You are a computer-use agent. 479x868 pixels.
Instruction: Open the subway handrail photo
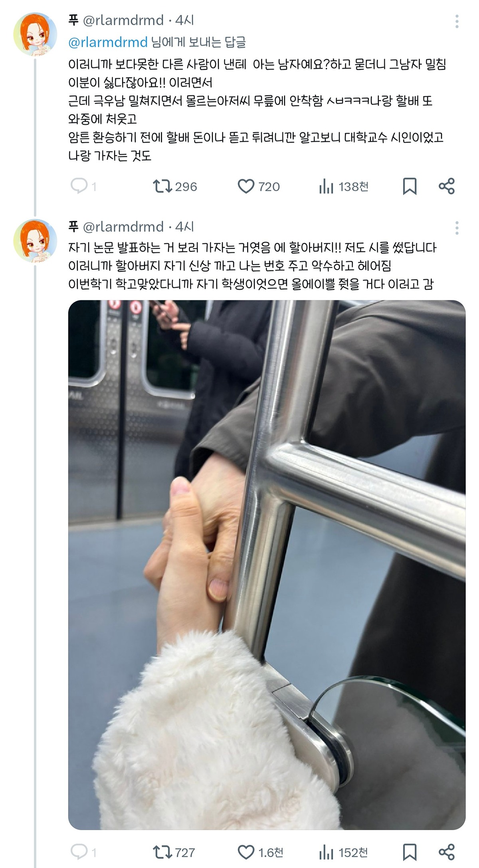[267, 565]
